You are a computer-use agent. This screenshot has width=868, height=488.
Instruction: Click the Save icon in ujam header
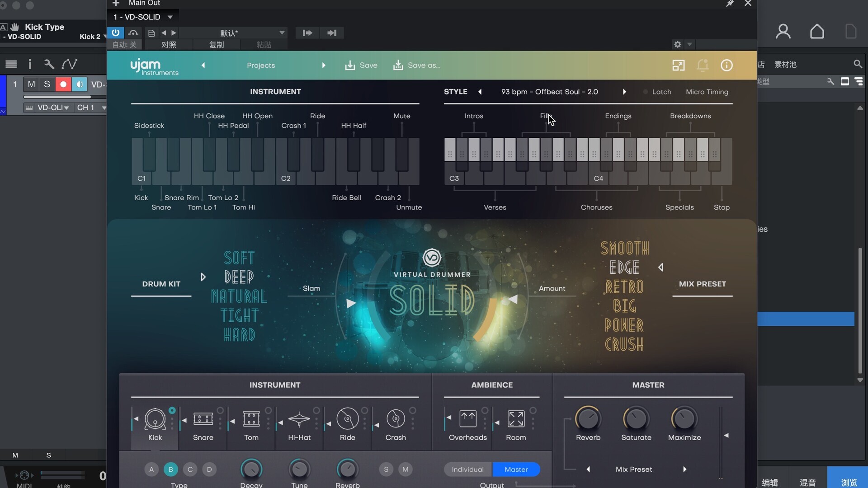[350, 66]
